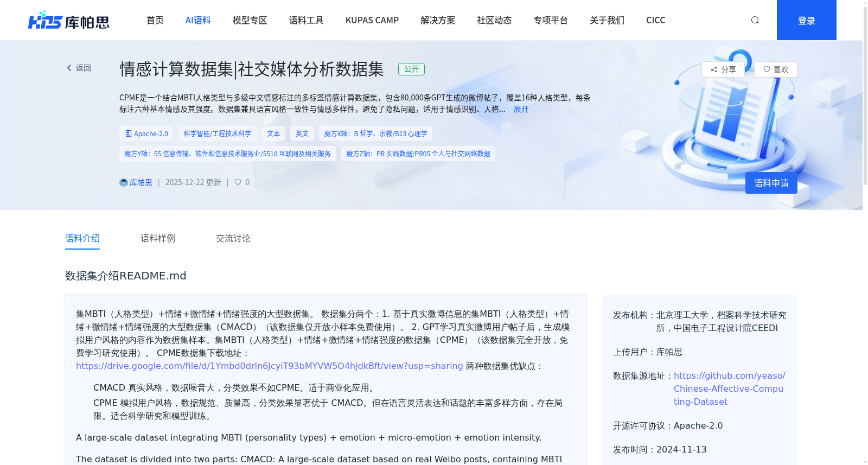Switch to 交流讨论 tab
868x465 pixels.
tap(233, 238)
